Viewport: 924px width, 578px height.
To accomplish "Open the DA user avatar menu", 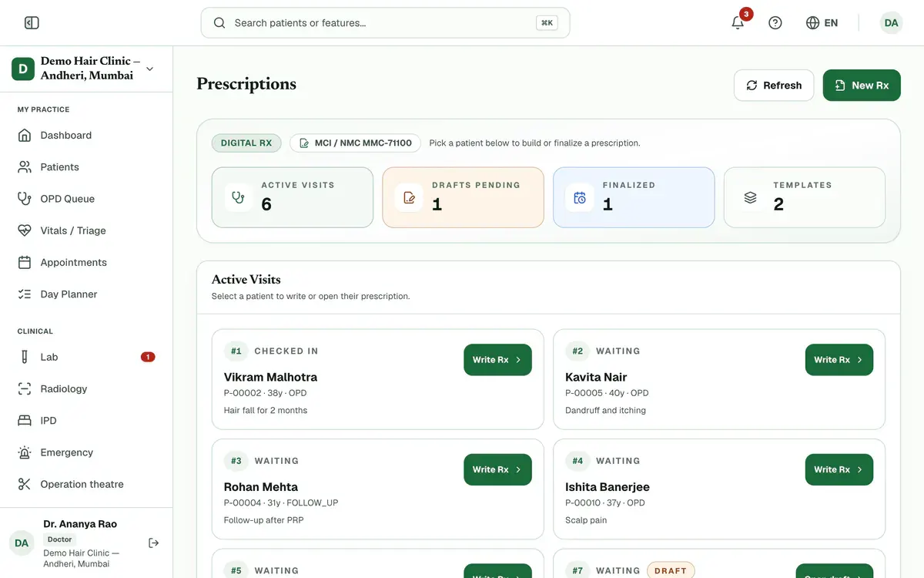I will pyautogui.click(x=891, y=23).
